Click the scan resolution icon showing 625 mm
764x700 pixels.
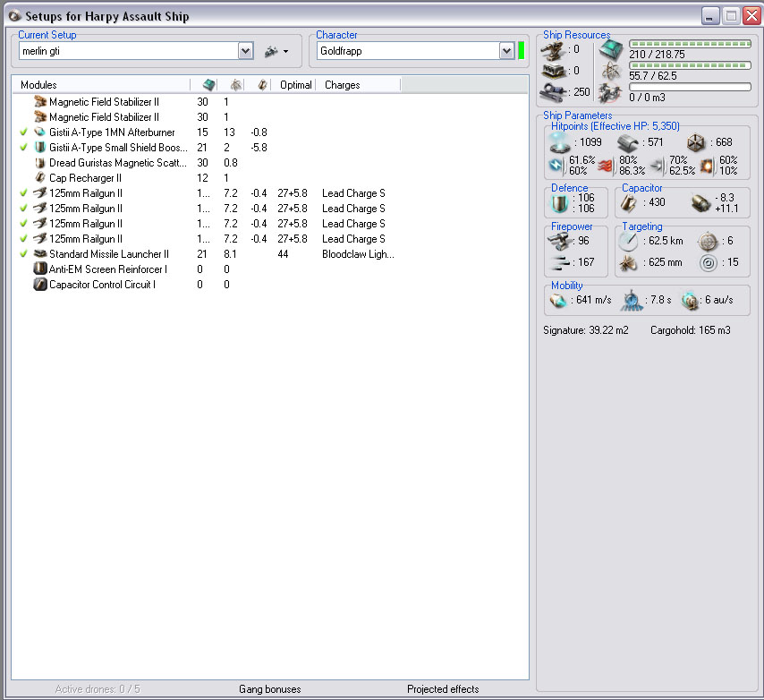tap(629, 263)
